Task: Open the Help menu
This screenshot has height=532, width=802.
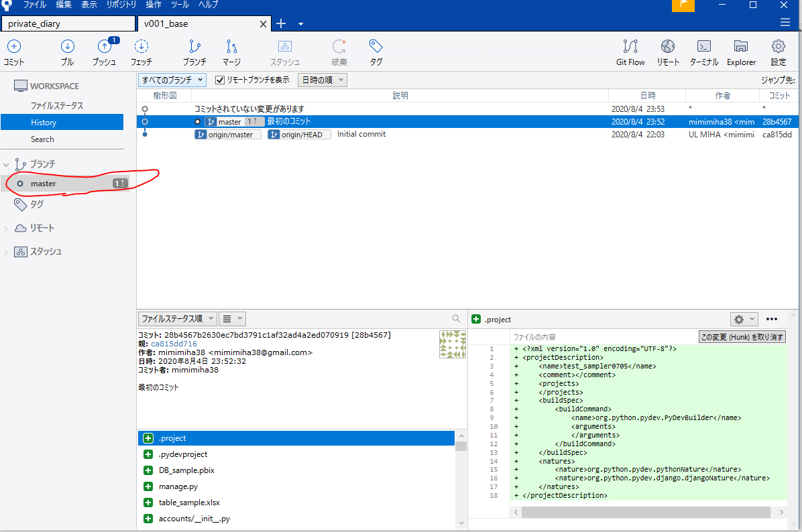Action: (208, 5)
